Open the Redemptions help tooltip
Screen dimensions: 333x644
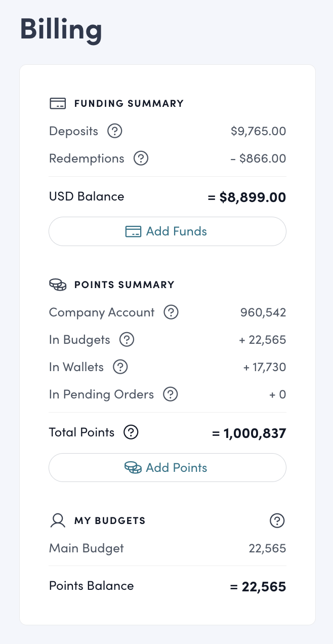(141, 158)
